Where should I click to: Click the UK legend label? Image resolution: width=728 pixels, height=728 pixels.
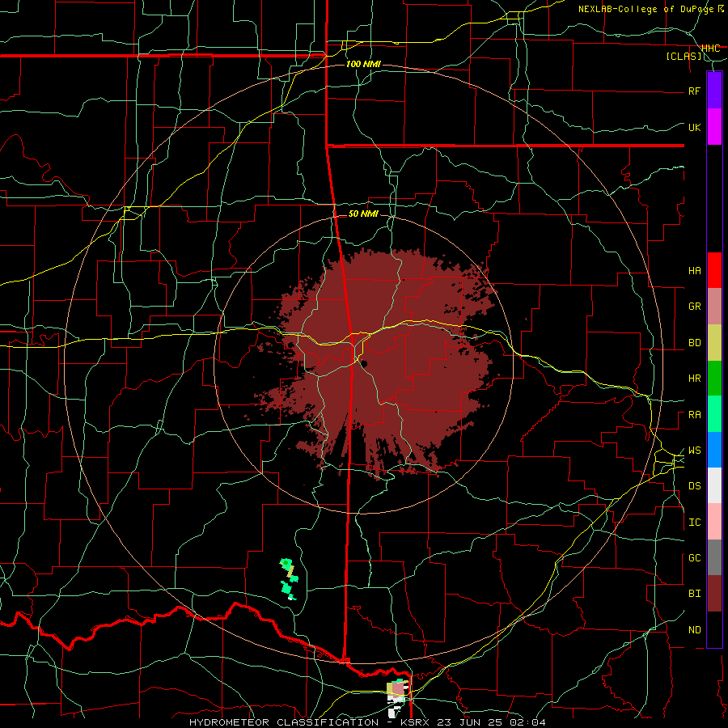tap(694, 127)
